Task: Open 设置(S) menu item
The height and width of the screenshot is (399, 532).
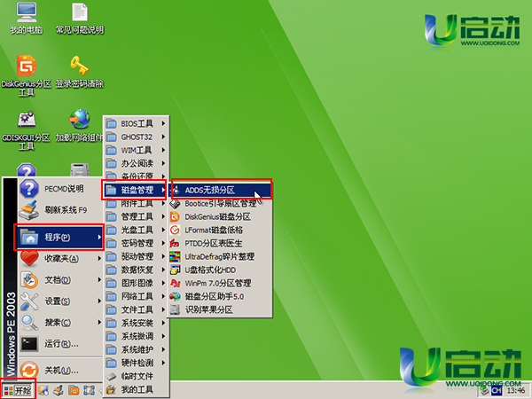Action: (x=60, y=301)
